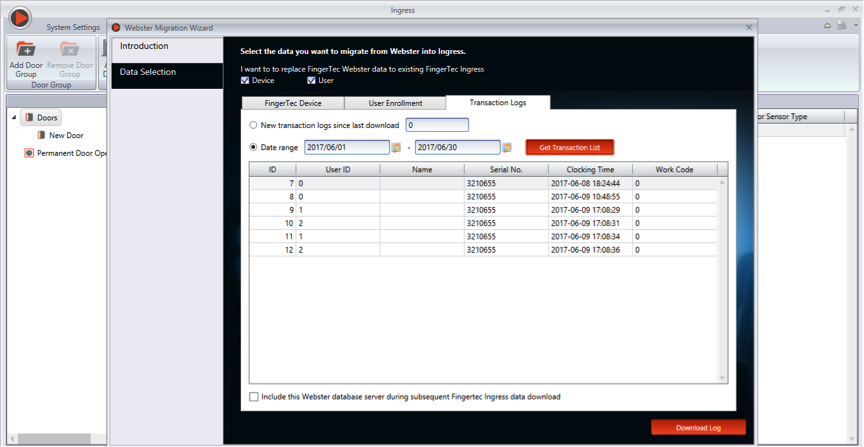
Task: Open calendar picker for end date
Action: pyautogui.click(x=507, y=148)
